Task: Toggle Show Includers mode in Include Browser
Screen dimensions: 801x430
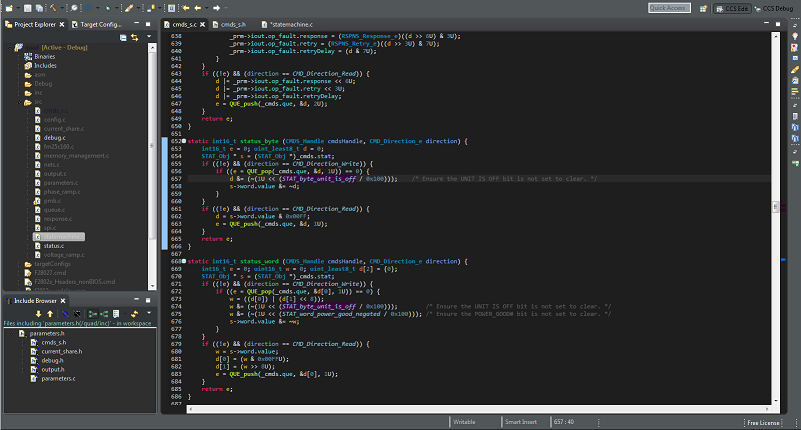Action: click(x=92, y=314)
